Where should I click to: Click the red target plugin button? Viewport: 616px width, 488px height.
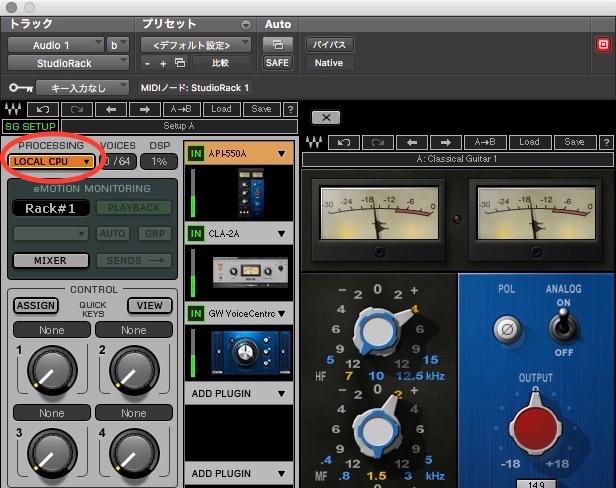(x=603, y=44)
